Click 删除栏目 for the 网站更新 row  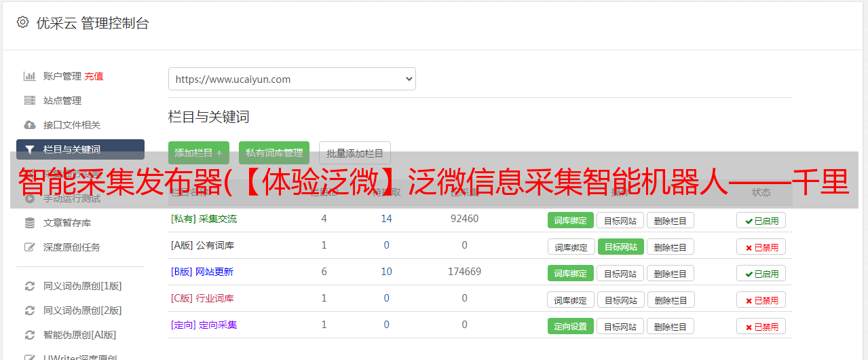click(670, 273)
